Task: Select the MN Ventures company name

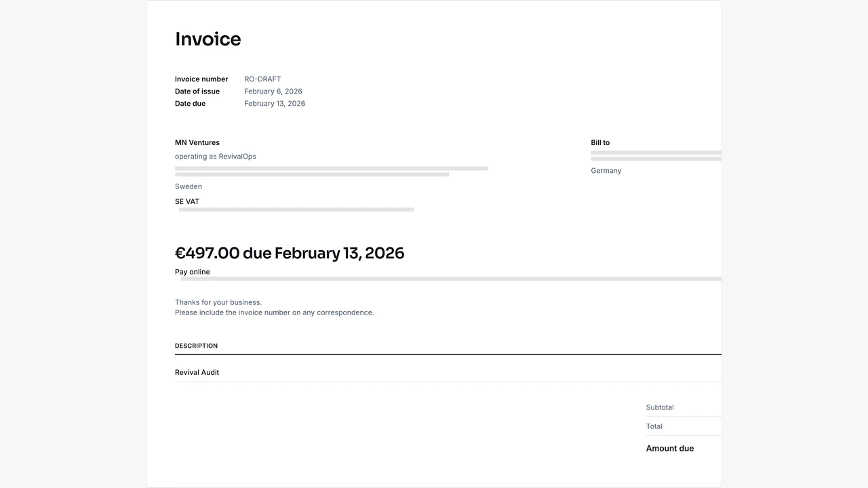Action: 197,142
